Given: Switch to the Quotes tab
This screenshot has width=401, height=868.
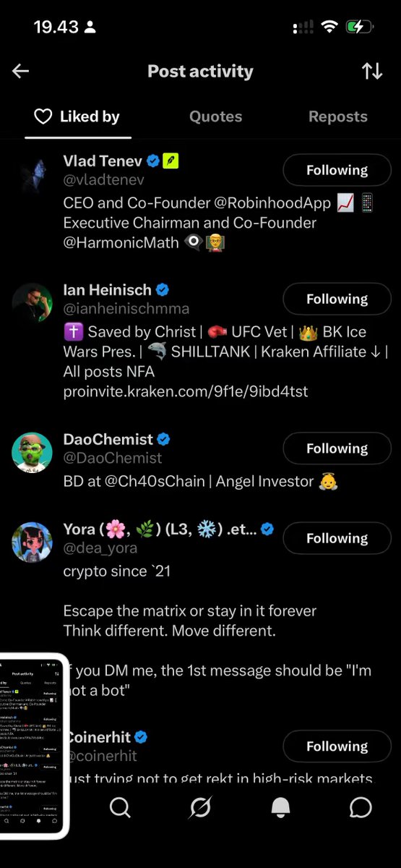Looking at the screenshot, I should pyautogui.click(x=215, y=116).
